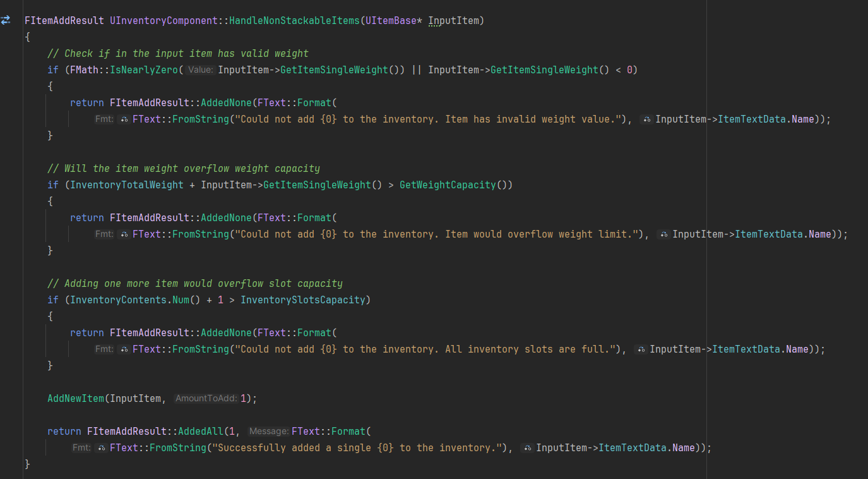Viewport: 868px width, 479px height.
Task: Click the conversion icon before FromString on the slots full line
Action: tap(124, 349)
